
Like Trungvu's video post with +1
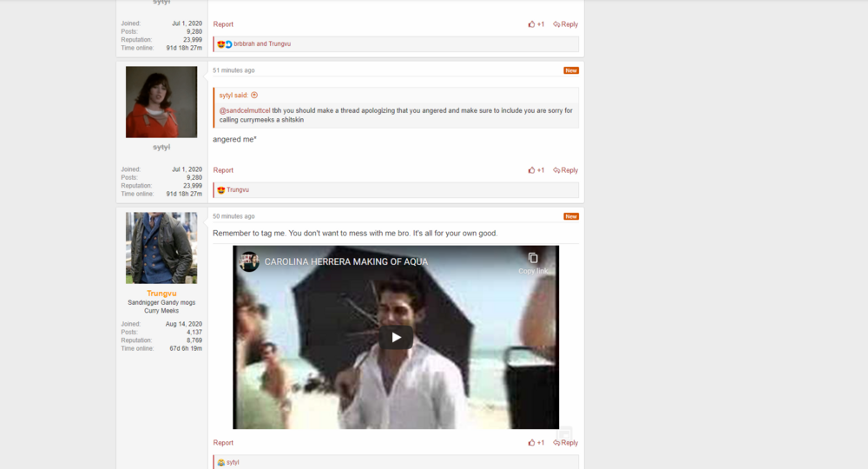536,443
